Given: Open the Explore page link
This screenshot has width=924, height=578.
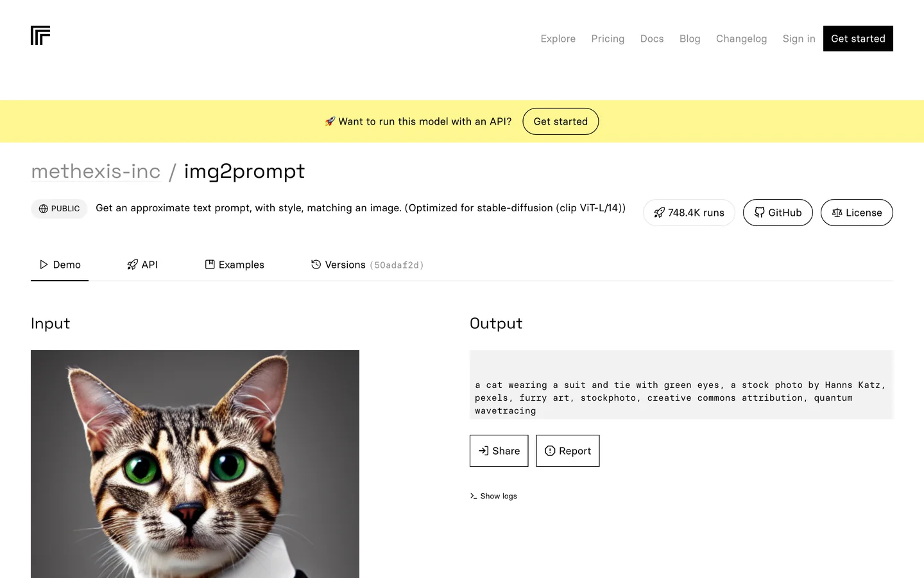Looking at the screenshot, I should click(x=558, y=39).
